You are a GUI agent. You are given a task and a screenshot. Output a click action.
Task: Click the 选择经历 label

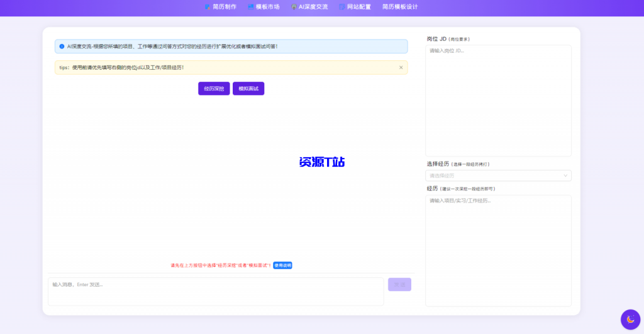438,164
